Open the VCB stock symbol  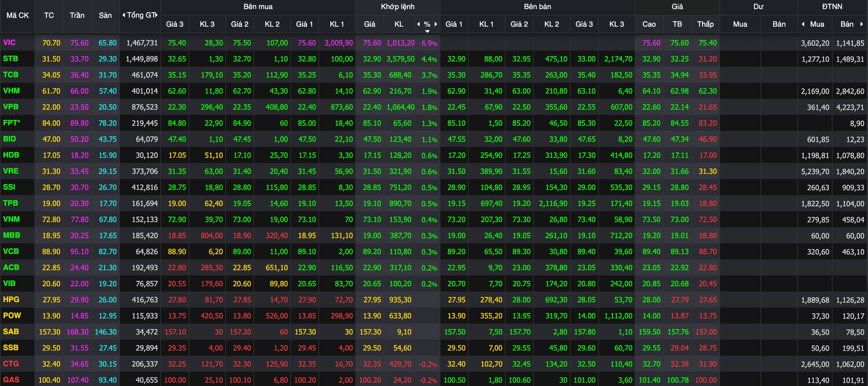pos(11,251)
